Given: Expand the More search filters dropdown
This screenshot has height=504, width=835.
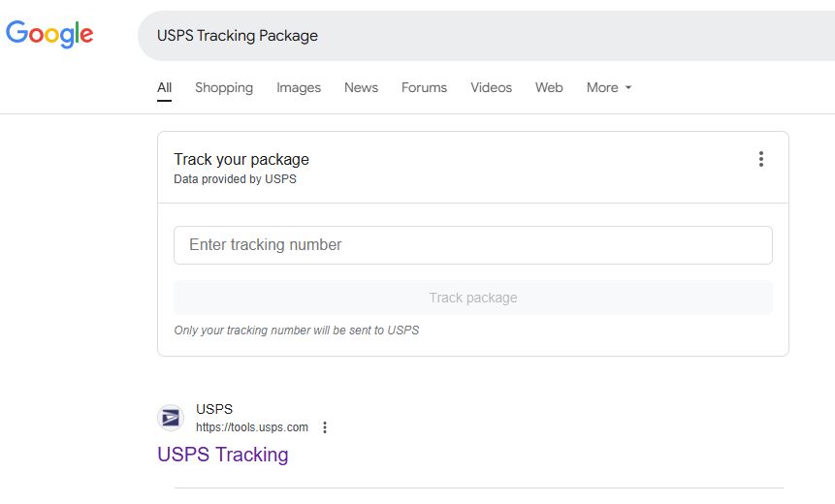Looking at the screenshot, I should (608, 87).
